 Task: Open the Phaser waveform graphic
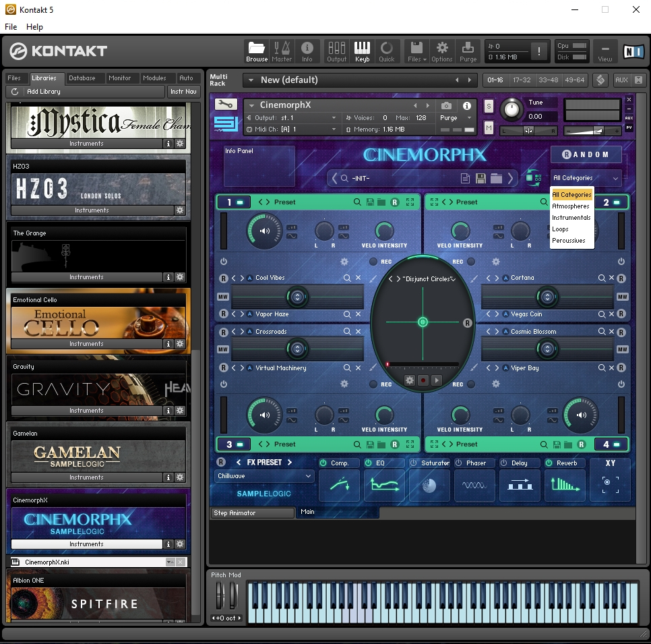(474, 485)
